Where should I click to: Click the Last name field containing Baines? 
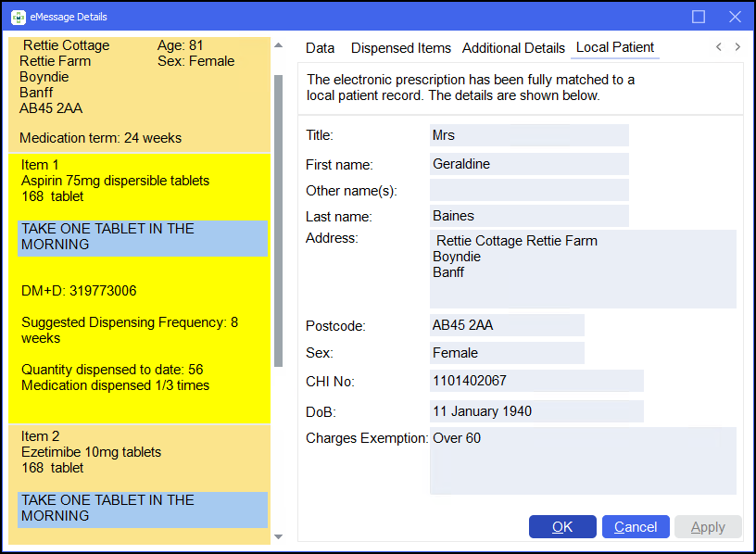tap(529, 216)
